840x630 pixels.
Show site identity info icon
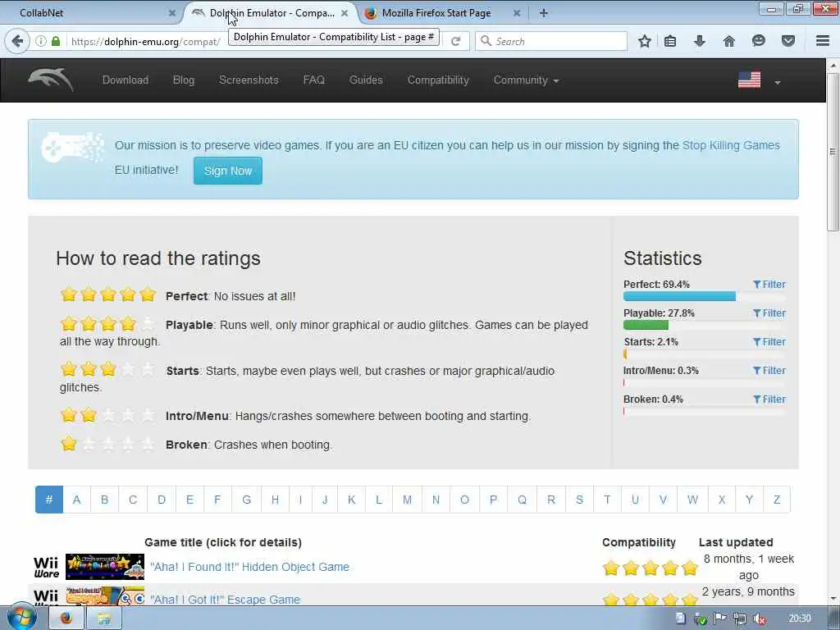click(41, 41)
